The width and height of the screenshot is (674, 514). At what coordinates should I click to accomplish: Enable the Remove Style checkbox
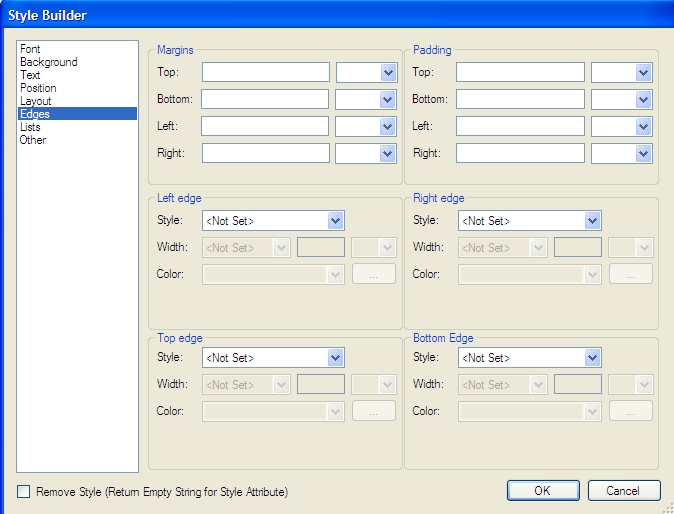24,491
